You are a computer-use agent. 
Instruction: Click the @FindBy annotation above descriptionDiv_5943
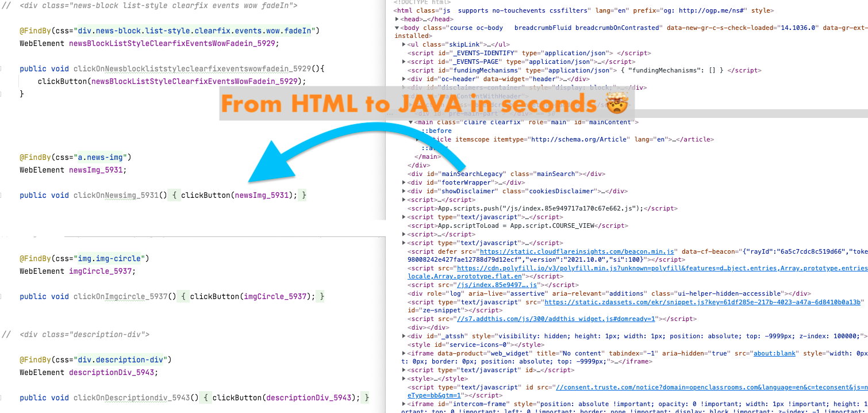[x=35, y=360]
